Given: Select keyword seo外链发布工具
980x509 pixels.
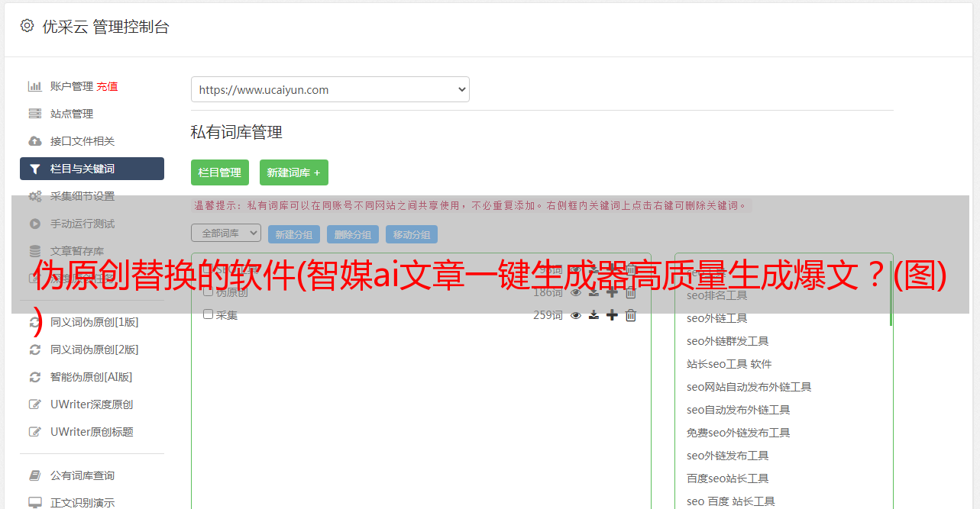Looking at the screenshot, I should (x=728, y=456).
